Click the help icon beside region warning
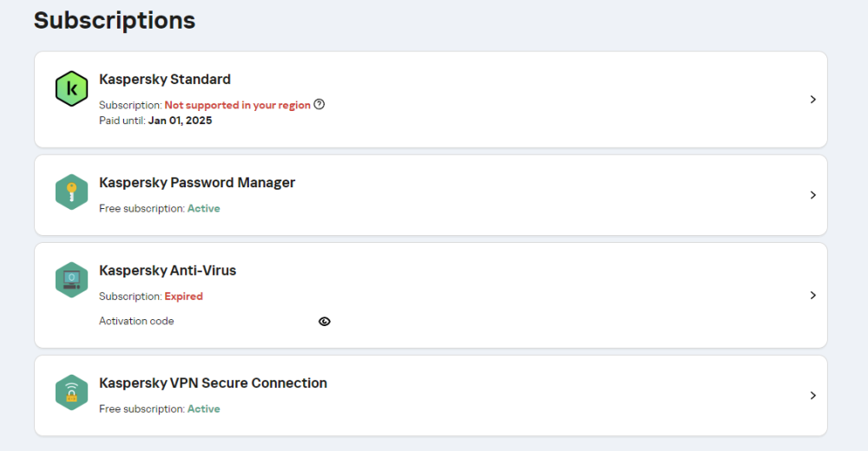 click(x=319, y=105)
